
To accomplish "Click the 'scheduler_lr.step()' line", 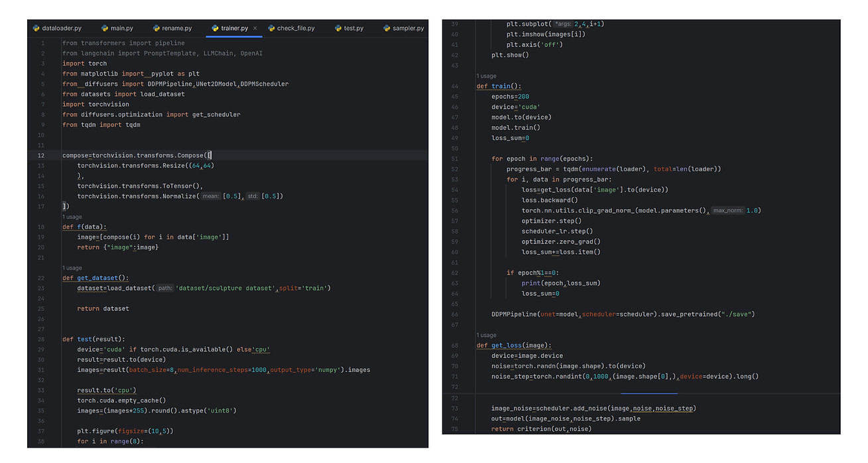I will tap(557, 231).
